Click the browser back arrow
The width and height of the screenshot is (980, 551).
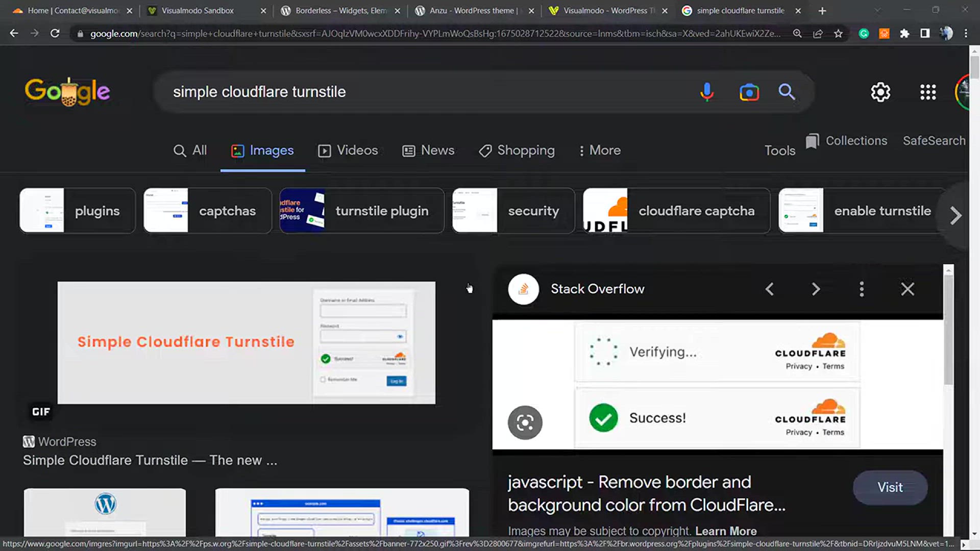[x=14, y=33]
